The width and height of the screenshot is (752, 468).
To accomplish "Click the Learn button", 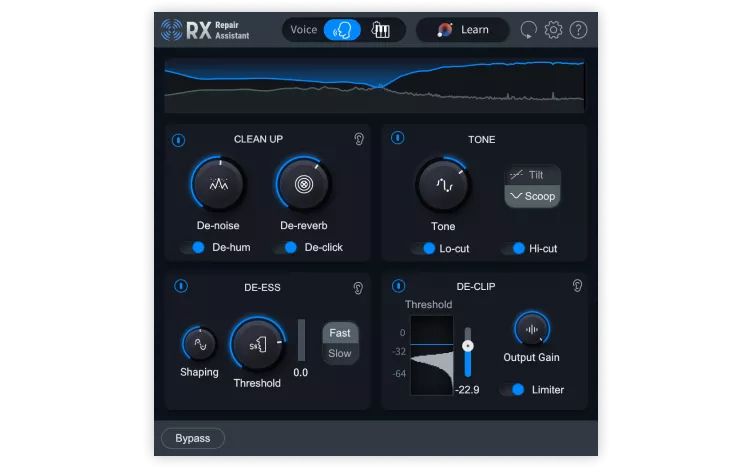I will (x=463, y=30).
